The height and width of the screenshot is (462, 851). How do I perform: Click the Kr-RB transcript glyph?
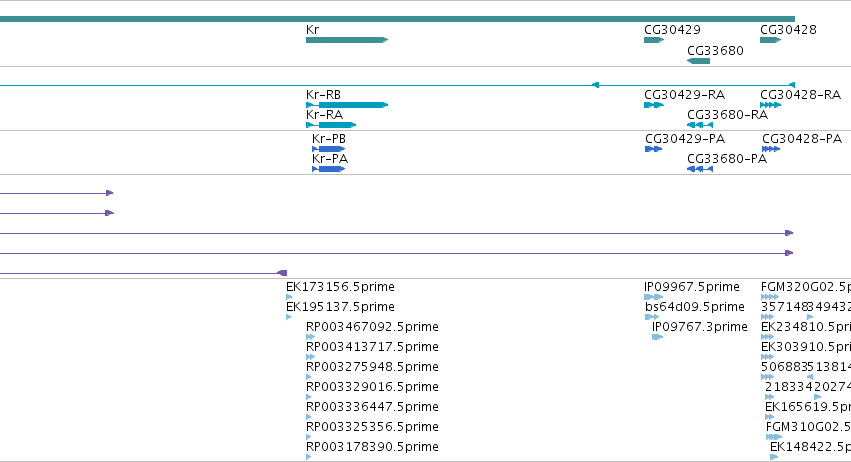tap(347, 105)
